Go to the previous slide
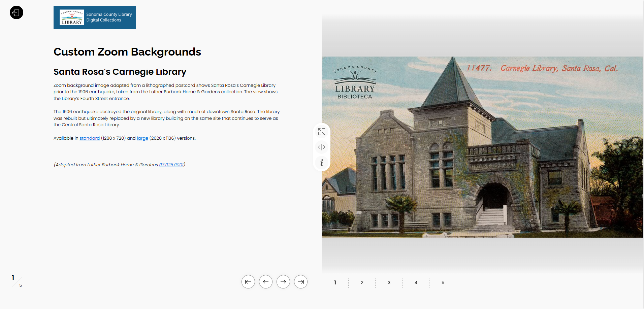The image size is (644, 309). pyautogui.click(x=266, y=282)
